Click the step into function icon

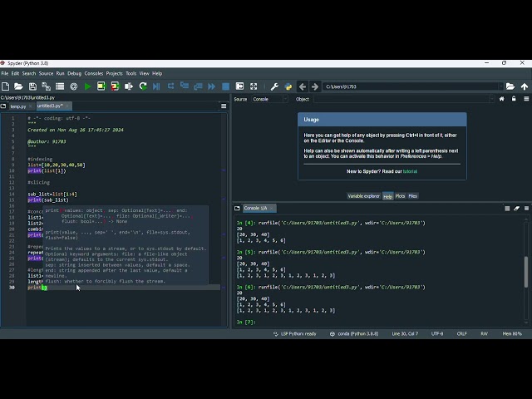coord(185,86)
